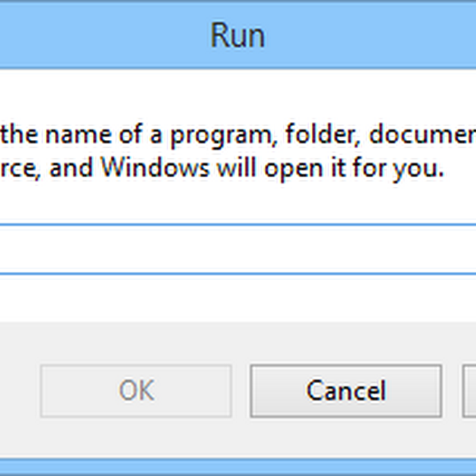Click white space between text field and buttons

[x=238, y=299]
